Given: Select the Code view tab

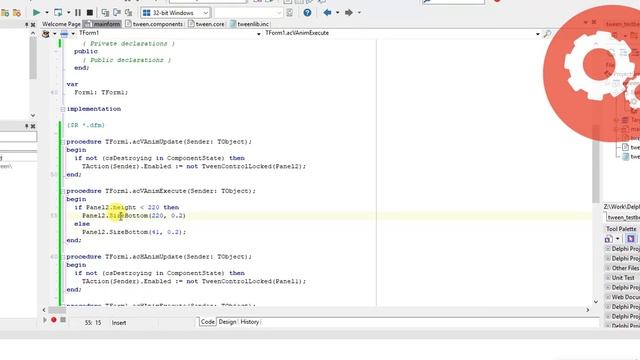Looking at the screenshot, I should click(x=207, y=322).
